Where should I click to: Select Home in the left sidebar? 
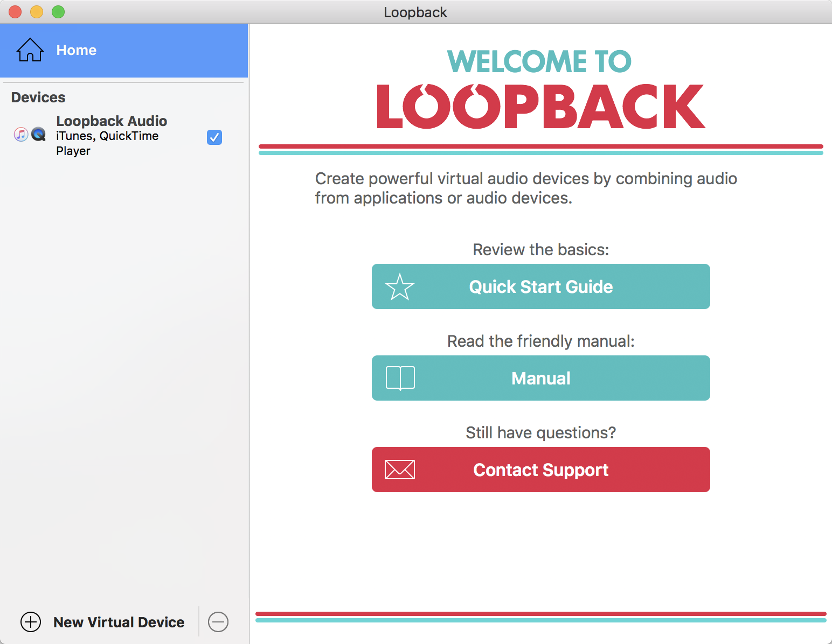coord(76,50)
